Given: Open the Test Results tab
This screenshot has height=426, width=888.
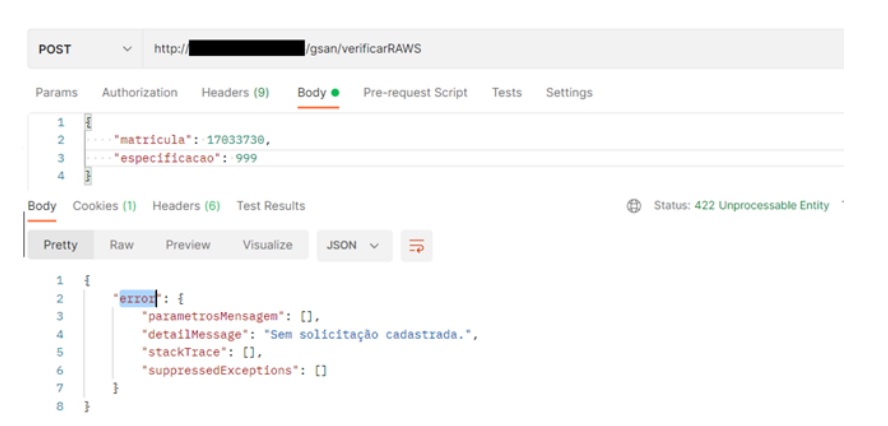Looking at the screenshot, I should pos(270,206).
